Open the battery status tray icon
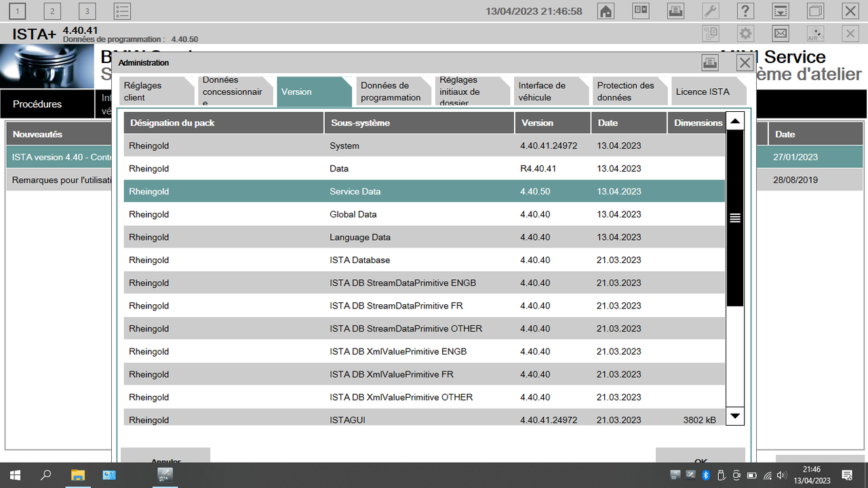The height and width of the screenshot is (488, 868). pyautogui.click(x=752, y=475)
